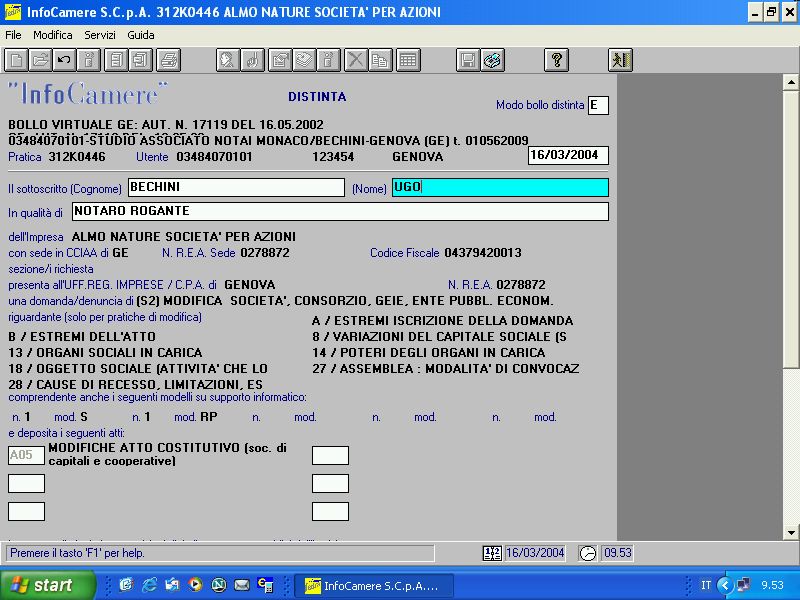Click the overlapping pages toolbar icon

pos(141,60)
